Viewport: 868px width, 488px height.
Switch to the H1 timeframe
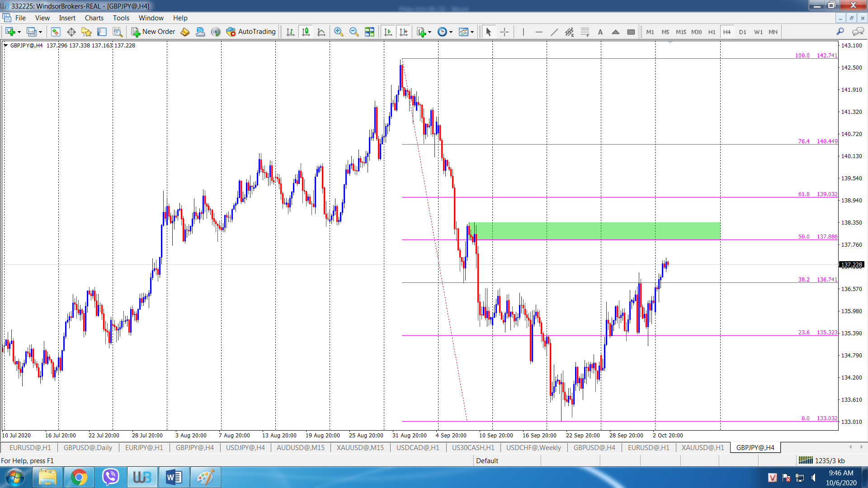tap(712, 32)
